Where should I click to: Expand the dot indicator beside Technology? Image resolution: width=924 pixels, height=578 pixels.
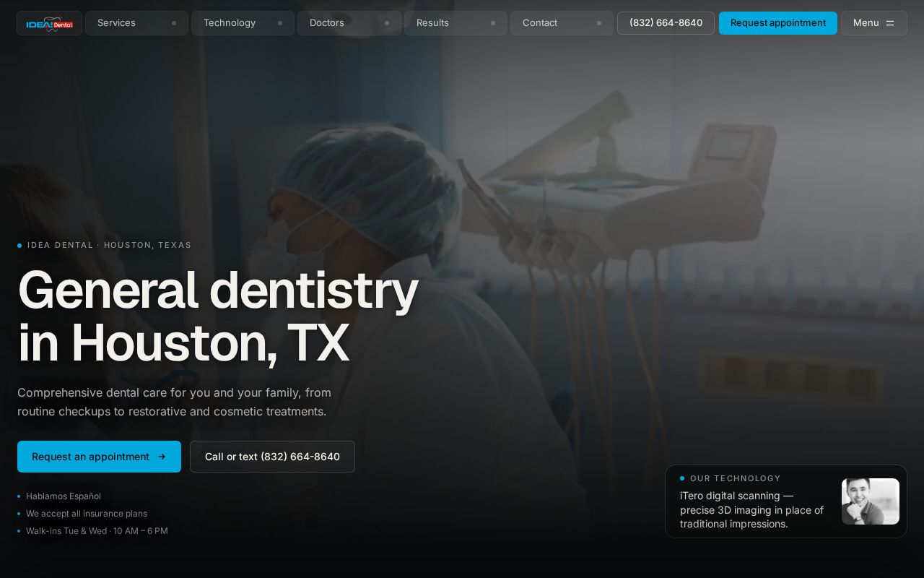coord(280,23)
